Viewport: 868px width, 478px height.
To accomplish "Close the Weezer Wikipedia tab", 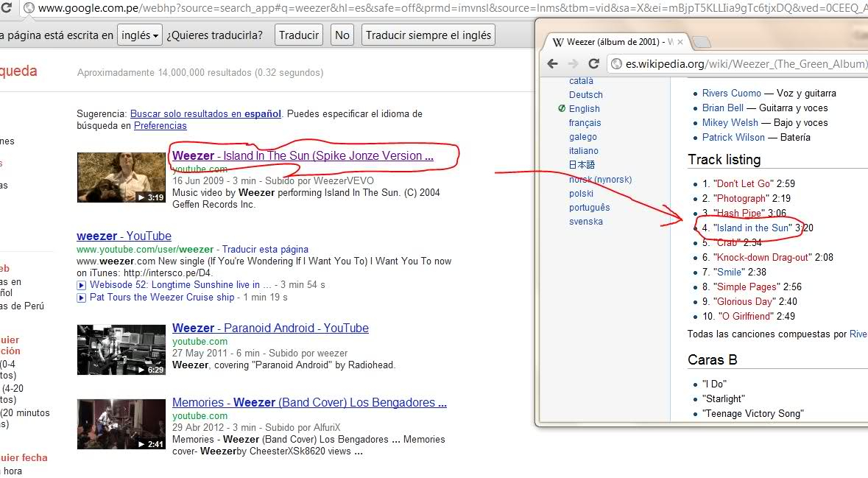I will pyautogui.click(x=681, y=43).
